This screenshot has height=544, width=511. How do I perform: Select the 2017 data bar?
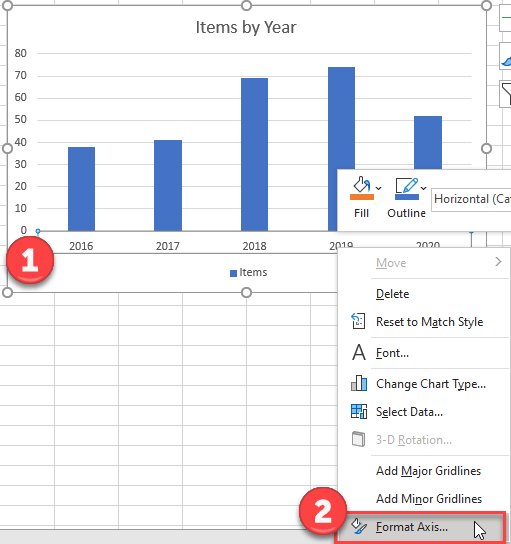point(168,186)
